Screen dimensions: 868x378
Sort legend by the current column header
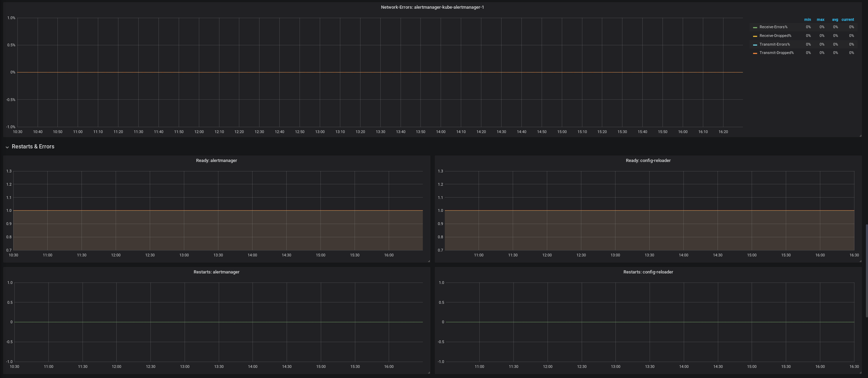pos(847,20)
